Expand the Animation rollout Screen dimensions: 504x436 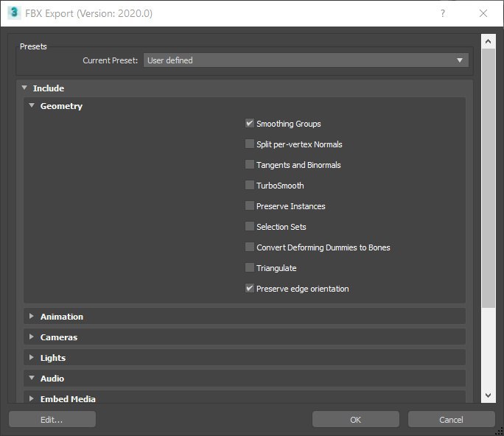coord(31,316)
